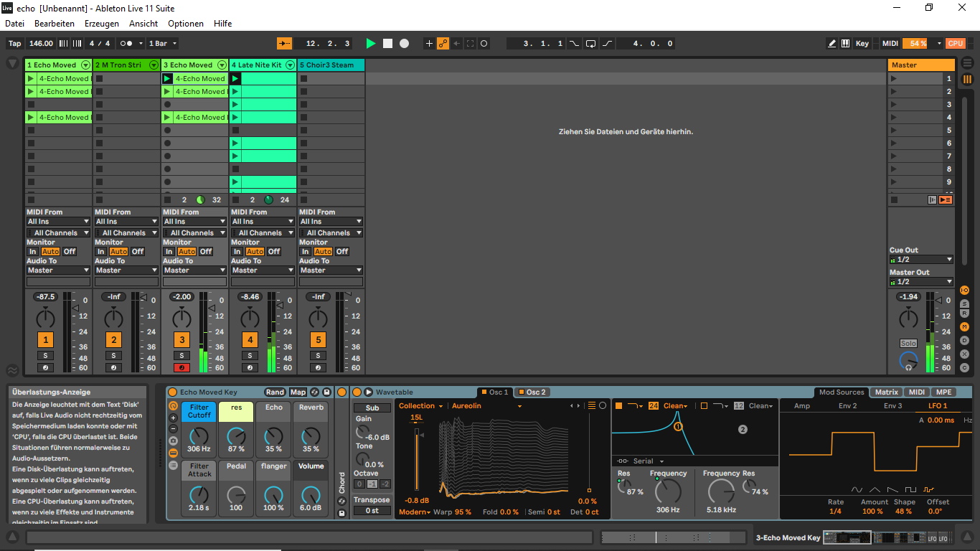This screenshot has height=551, width=980.
Task: Open the 1 Bar quantization menu
Action: click(x=161, y=43)
